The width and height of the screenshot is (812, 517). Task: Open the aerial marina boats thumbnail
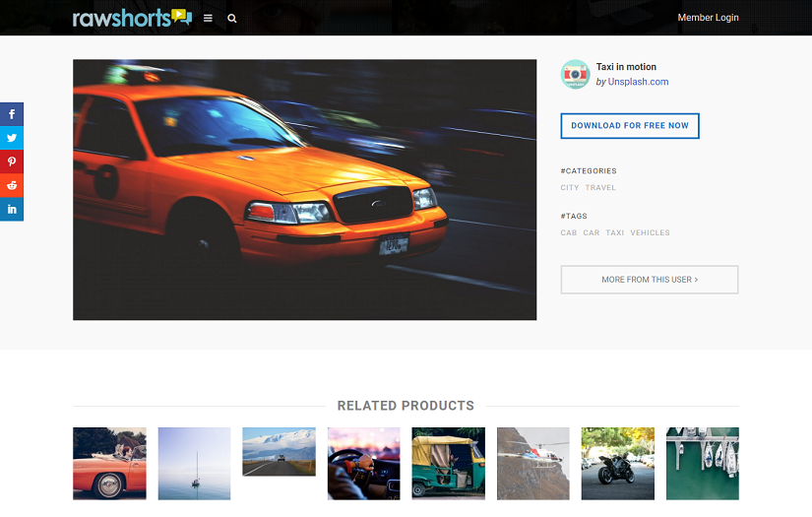coord(702,464)
